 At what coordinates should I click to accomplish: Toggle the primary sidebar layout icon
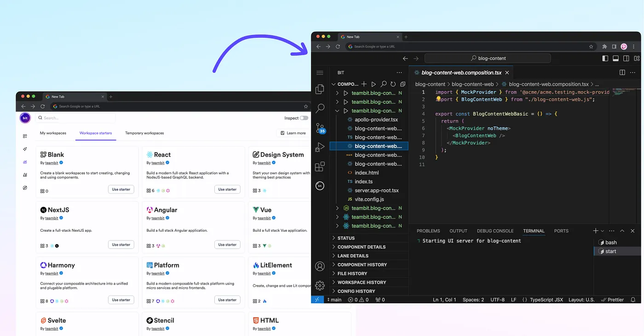click(x=605, y=58)
